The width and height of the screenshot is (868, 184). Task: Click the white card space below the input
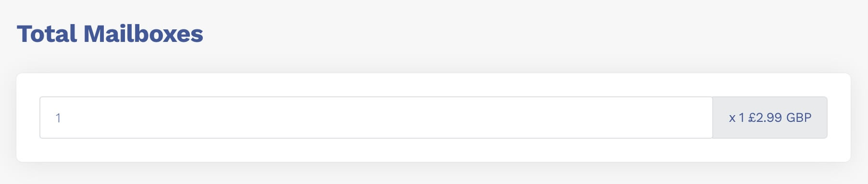[x=434, y=150]
